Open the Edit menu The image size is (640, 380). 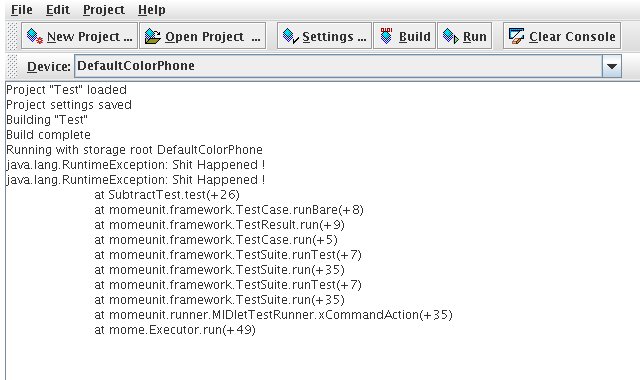click(x=58, y=9)
